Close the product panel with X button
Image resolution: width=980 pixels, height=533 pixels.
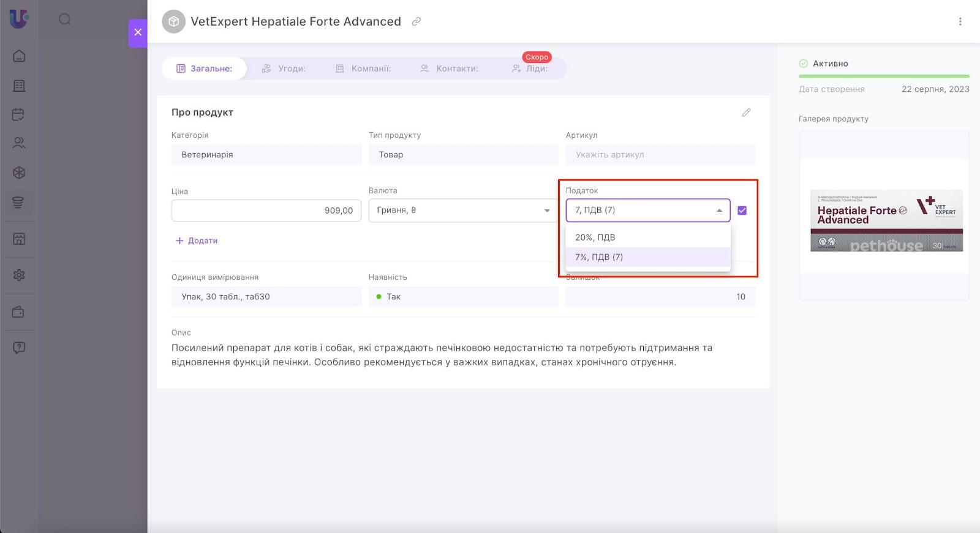(138, 32)
